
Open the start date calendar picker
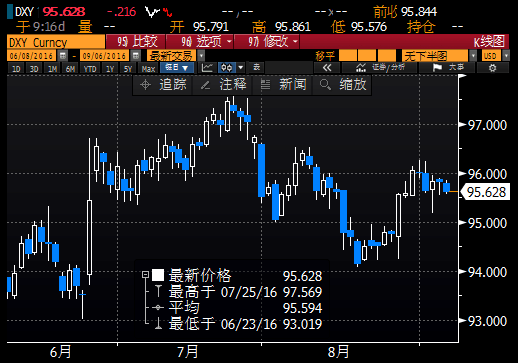(63, 56)
